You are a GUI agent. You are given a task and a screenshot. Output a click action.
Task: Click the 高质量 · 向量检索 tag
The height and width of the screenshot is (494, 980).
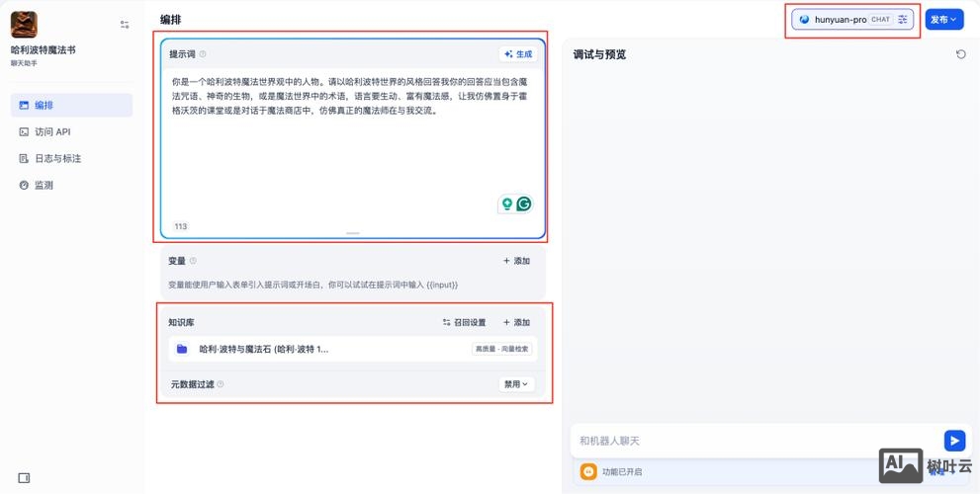[502, 349]
